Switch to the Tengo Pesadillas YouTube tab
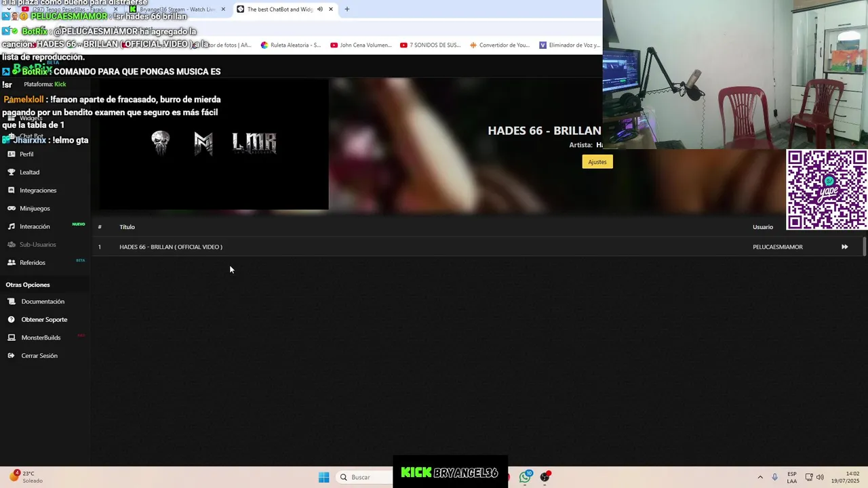 pos(68,9)
